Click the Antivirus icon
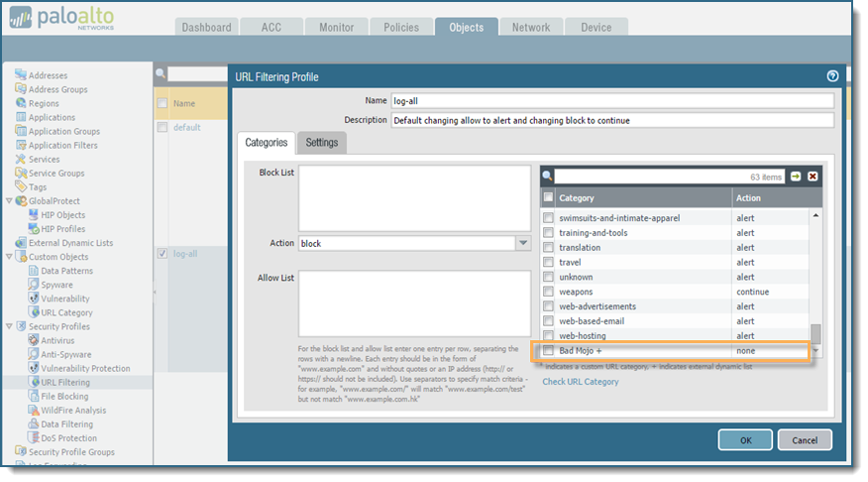868x482 pixels. point(34,340)
